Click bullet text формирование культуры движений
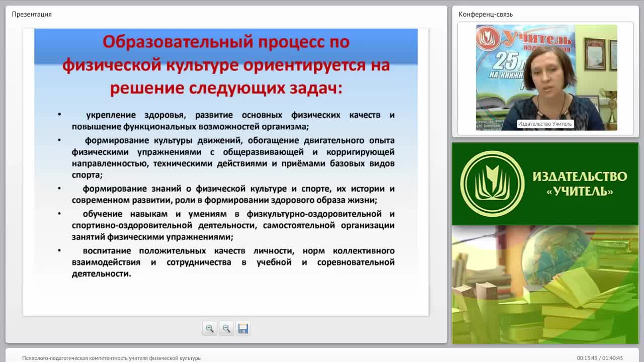644x362 pixels. [233, 157]
